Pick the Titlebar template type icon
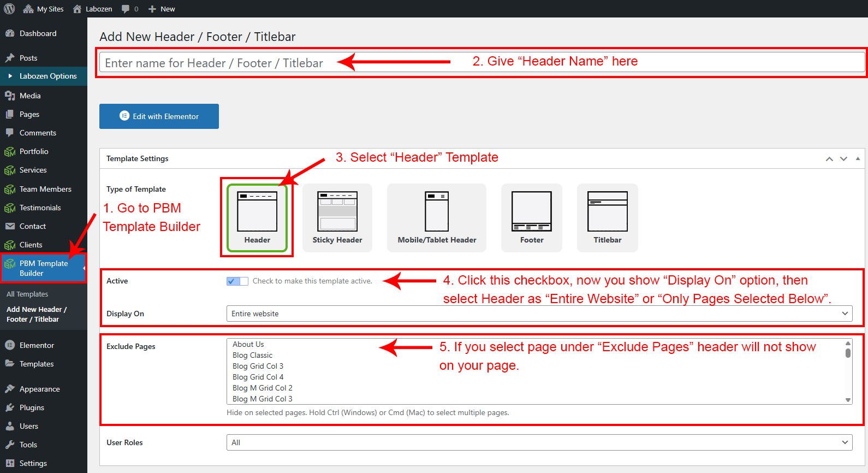Image resolution: width=868 pixels, height=473 pixels. click(607, 212)
